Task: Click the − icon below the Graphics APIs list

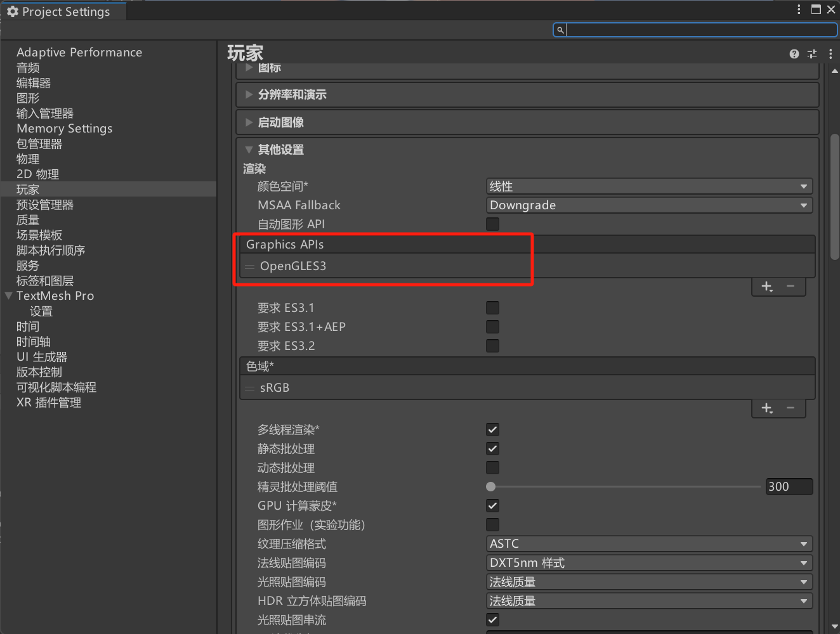Action: pyautogui.click(x=790, y=287)
